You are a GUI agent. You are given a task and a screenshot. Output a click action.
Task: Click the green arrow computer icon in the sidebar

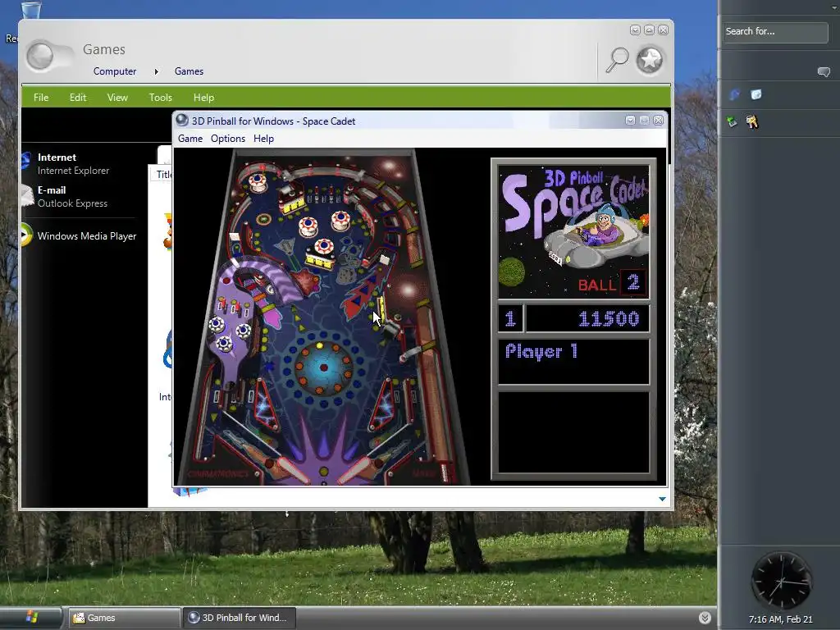point(732,121)
